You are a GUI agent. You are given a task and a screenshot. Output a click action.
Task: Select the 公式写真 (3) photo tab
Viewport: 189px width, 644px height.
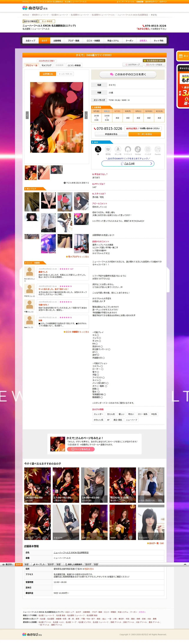pyautogui.click(x=48, y=74)
